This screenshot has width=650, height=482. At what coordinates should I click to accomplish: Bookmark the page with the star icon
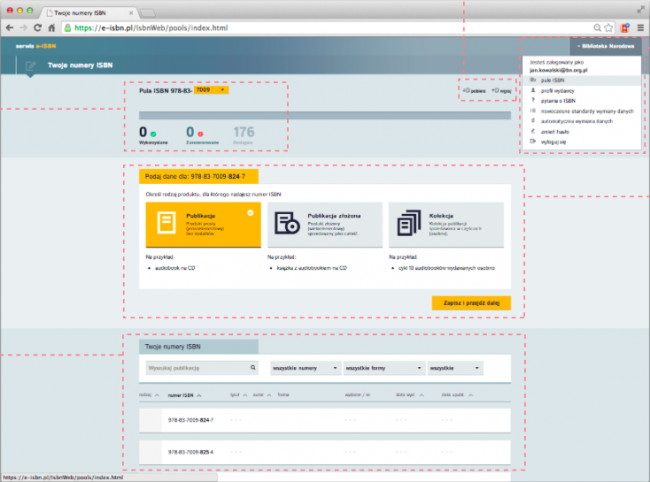(x=609, y=28)
